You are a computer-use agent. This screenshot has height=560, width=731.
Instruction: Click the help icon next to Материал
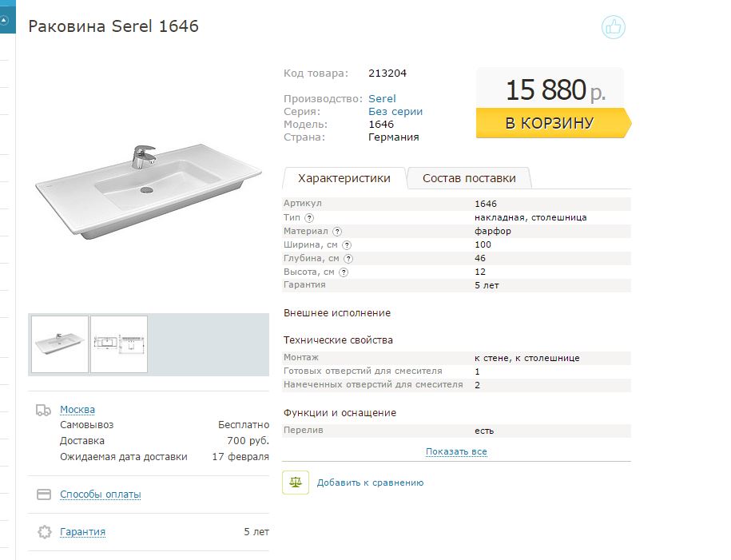click(x=337, y=232)
